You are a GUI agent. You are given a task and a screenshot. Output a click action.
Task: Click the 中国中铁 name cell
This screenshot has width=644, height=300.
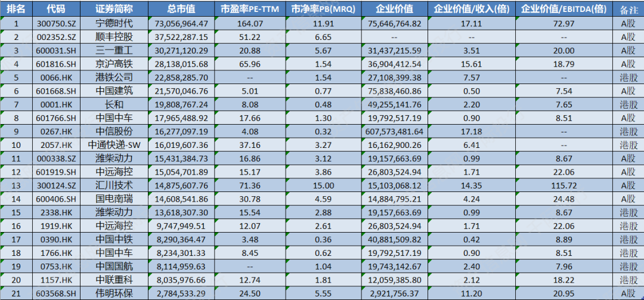click(114, 239)
